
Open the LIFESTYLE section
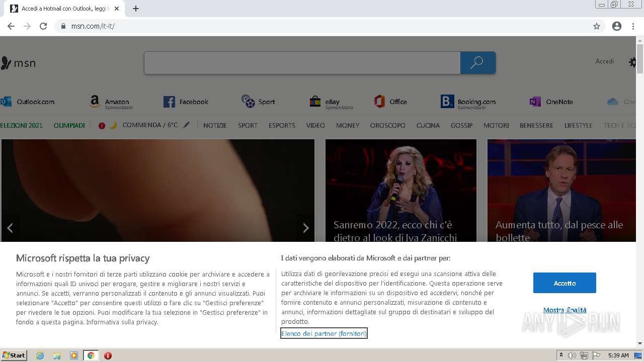coord(578,125)
